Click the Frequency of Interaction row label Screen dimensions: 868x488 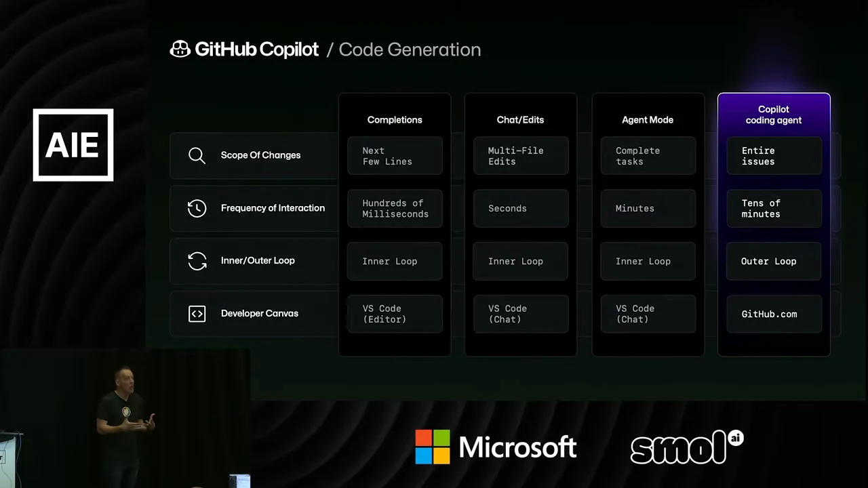(x=273, y=208)
